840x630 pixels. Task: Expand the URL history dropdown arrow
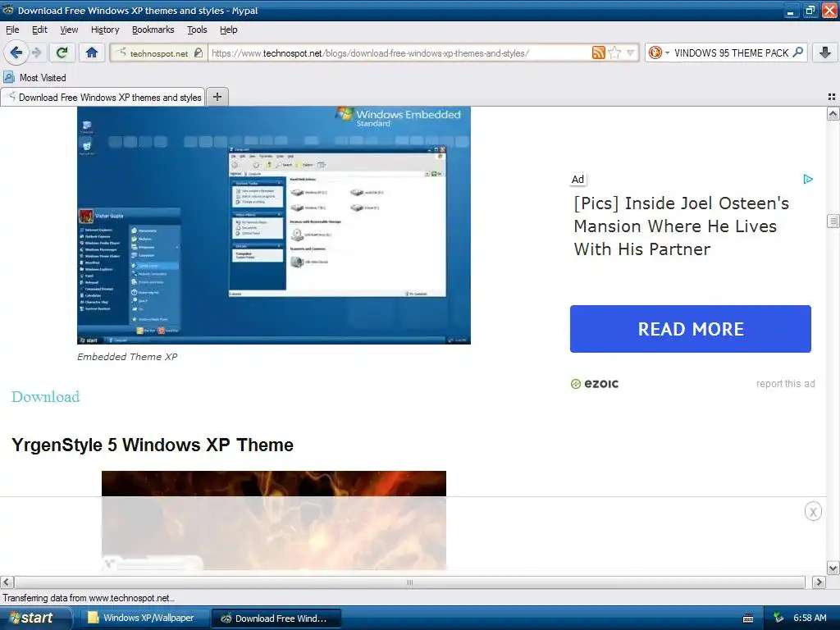pyautogui.click(x=630, y=52)
